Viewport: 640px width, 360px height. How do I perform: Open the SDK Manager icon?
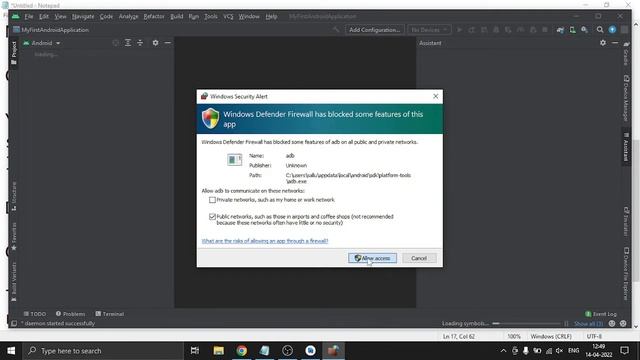tap(584, 30)
